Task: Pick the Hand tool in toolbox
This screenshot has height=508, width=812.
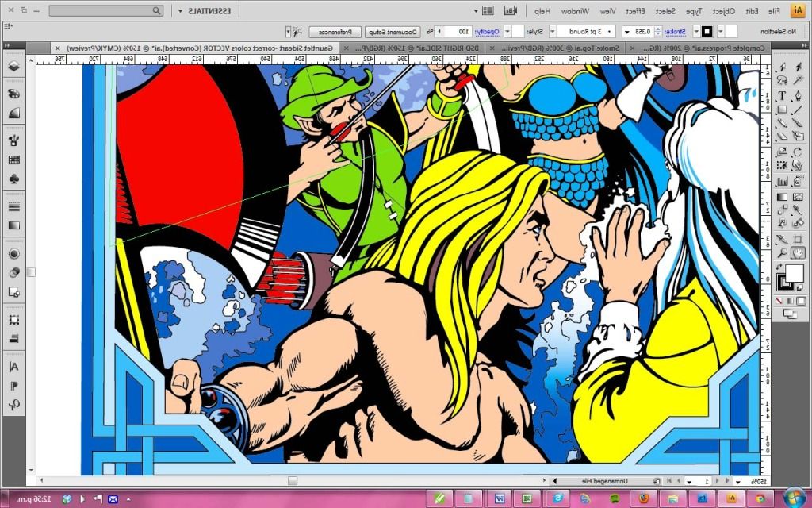Action: click(798, 252)
